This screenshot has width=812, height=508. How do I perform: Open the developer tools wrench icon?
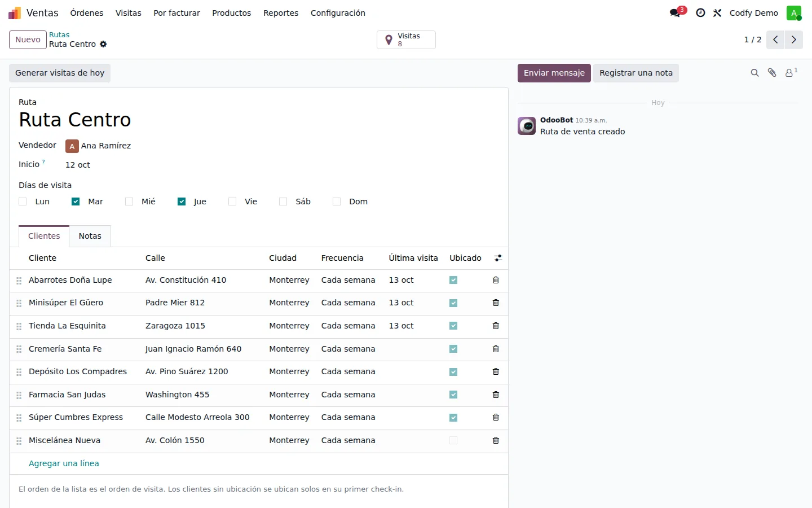pyautogui.click(x=717, y=13)
